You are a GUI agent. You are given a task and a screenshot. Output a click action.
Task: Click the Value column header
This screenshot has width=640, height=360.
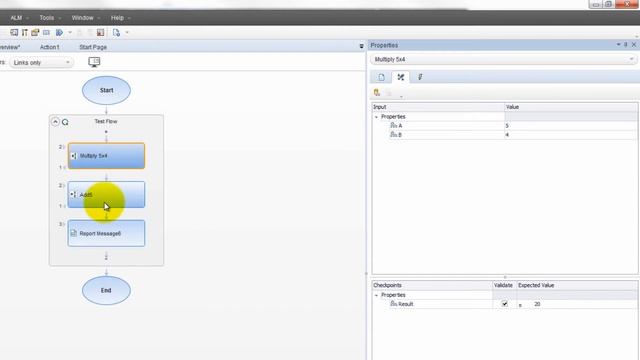coord(571,107)
